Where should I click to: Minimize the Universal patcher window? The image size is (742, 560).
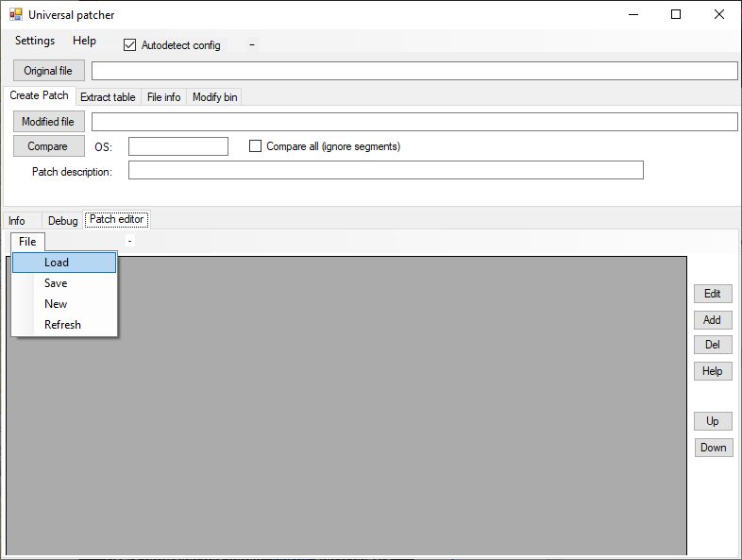click(x=633, y=15)
